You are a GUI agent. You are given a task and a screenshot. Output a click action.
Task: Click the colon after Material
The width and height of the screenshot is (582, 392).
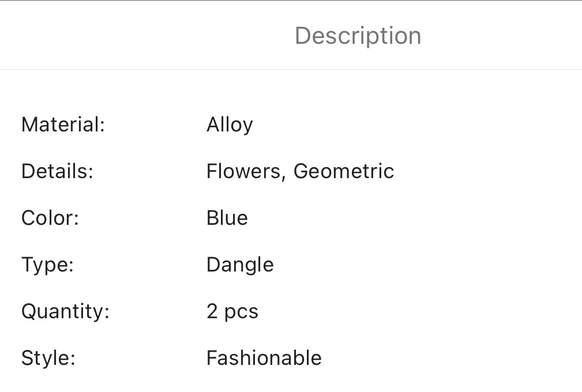point(103,126)
